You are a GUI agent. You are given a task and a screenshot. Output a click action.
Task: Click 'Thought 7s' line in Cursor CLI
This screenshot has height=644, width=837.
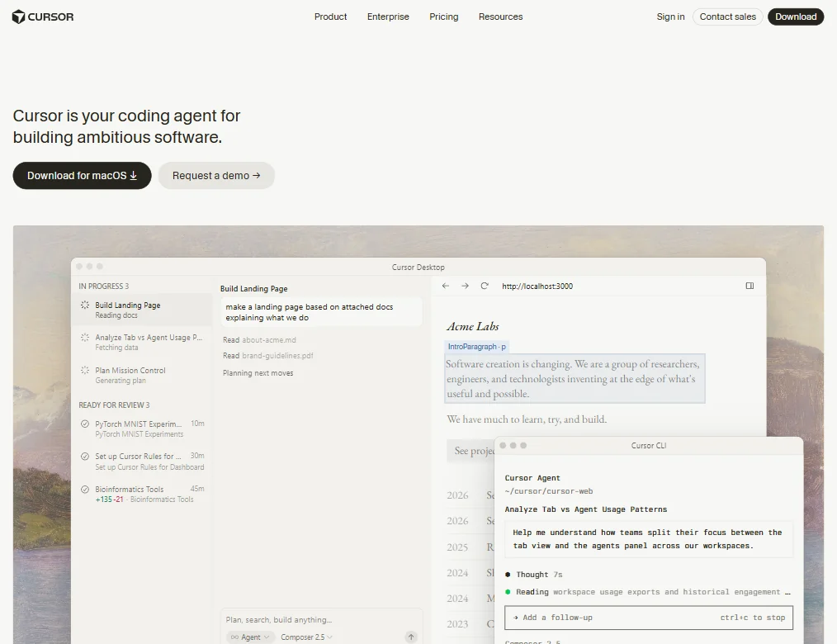(x=534, y=575)
